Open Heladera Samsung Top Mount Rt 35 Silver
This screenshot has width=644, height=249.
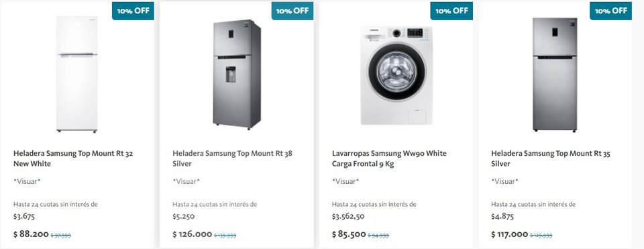point(551,158)
